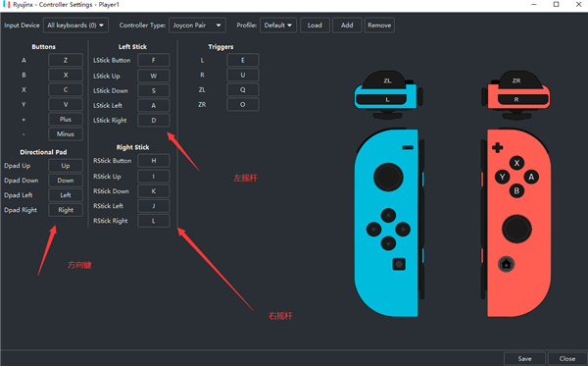
Task: Rebind the ZR trigger key O
Action: pyautogui.click(x=243, y=105)
